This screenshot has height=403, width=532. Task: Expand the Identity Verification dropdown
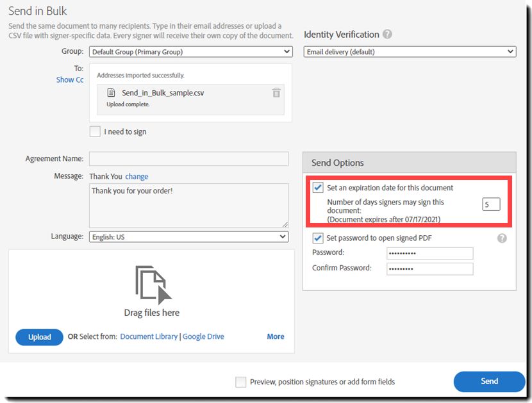tap(410, 51)
